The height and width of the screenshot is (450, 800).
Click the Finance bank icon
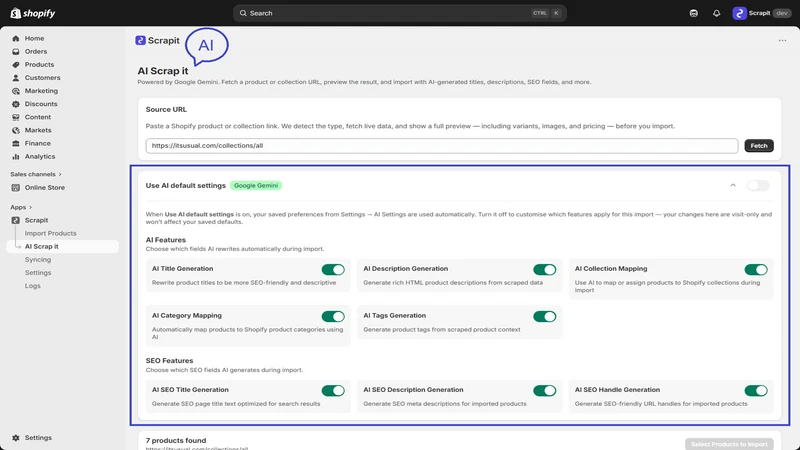(x=16, y=143)
